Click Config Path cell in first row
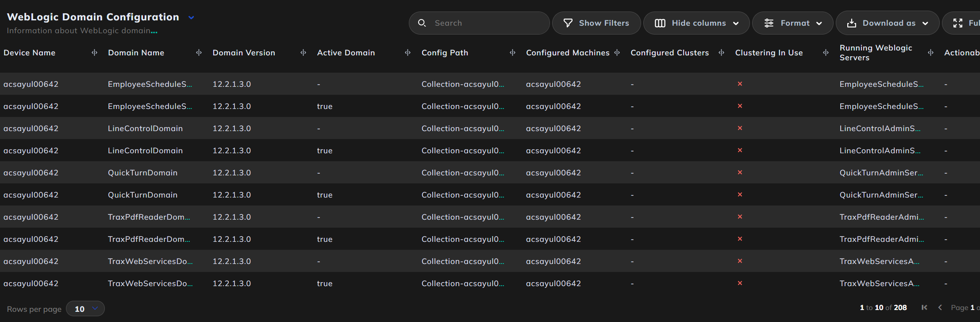980x322 pixels. tap(463, 84)
